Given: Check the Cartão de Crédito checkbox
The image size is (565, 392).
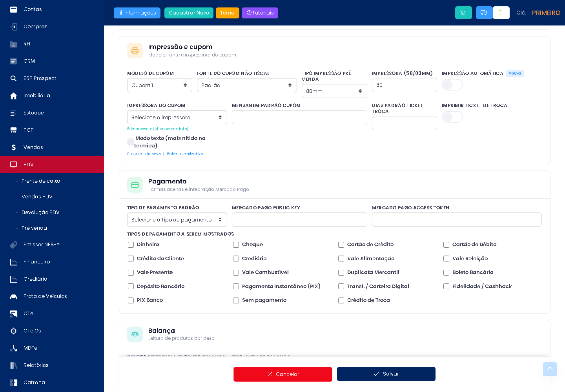Looking at the screenshot, I should pyautogui.click(x=341, y=245).
